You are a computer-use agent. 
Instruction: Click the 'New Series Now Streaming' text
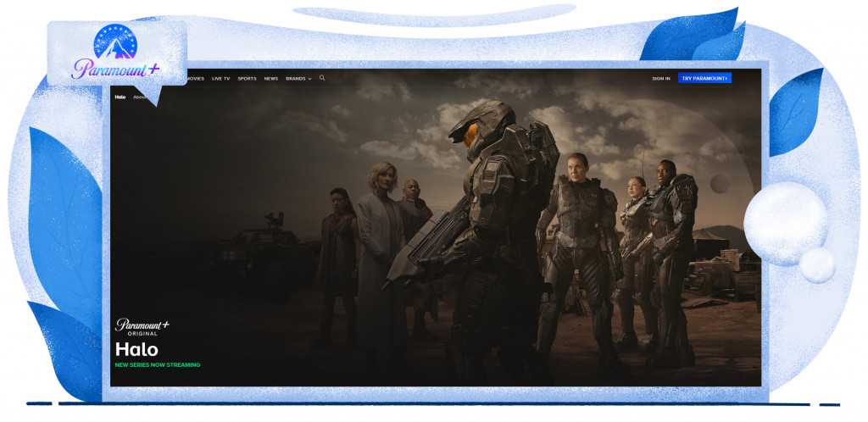coord(158,365)
